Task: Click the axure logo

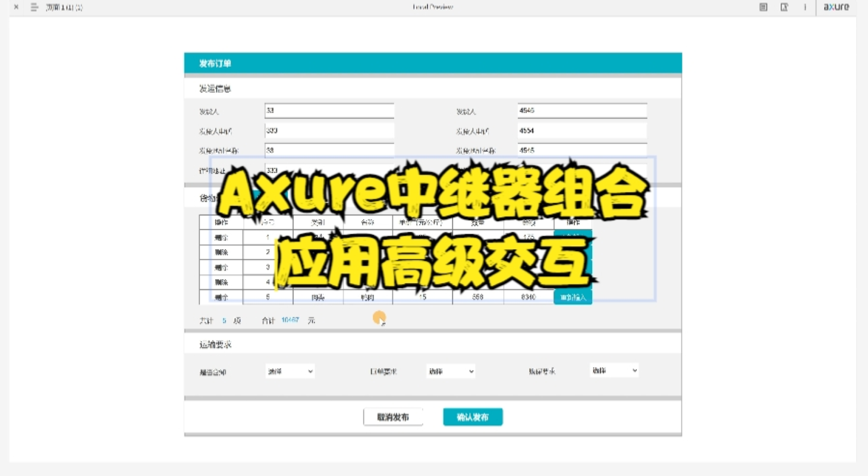Action: (x=836, y=7)
